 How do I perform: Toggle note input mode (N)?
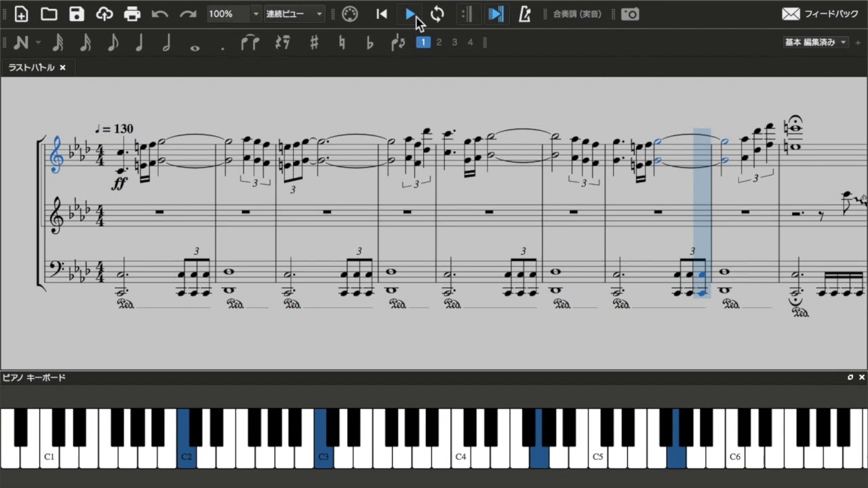coord(21,43)
